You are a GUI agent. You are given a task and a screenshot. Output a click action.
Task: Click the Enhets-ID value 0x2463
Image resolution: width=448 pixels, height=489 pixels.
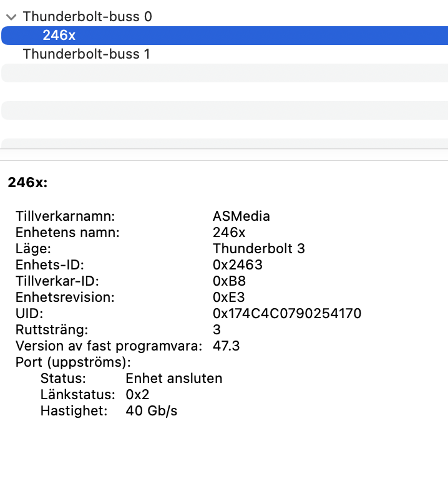[237, 265]
